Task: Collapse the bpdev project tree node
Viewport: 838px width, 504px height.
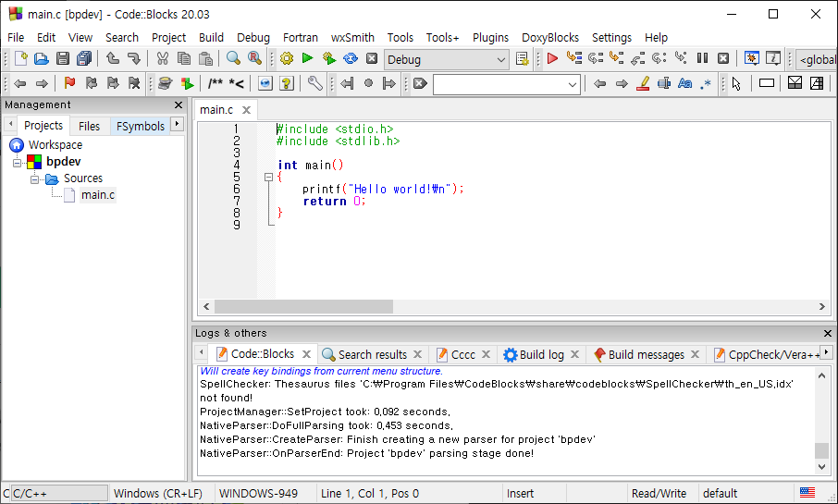Action: [17, 162]
